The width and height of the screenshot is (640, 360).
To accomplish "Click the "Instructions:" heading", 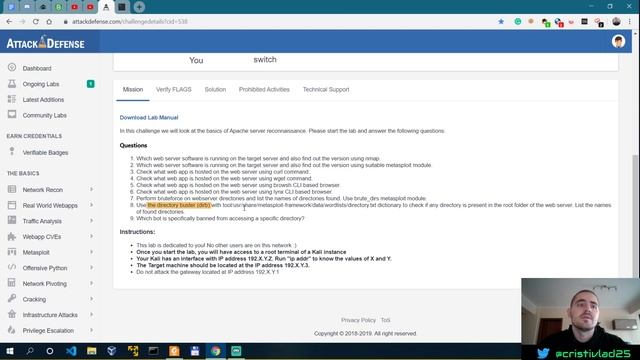I will [x=137, y=232].
